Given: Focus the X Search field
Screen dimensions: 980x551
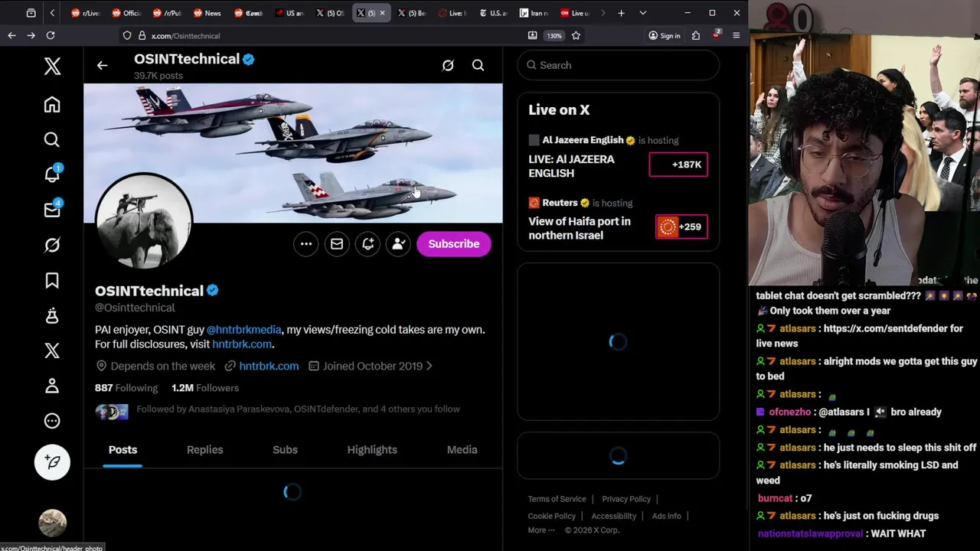Looking at the screenshot, I should [618, 66].
